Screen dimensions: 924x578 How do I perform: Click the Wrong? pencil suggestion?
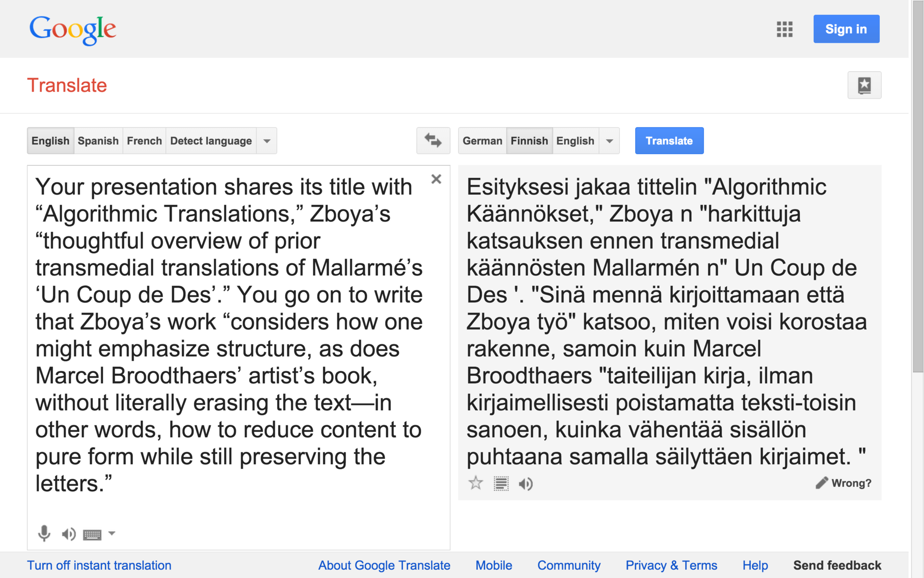844,483
